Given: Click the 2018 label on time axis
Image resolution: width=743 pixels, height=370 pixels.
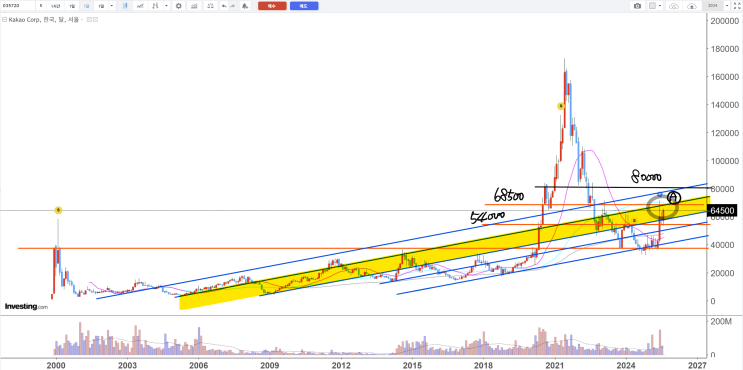Looking at the screenshot, I should pyautogui.click(x=483, y=365).
